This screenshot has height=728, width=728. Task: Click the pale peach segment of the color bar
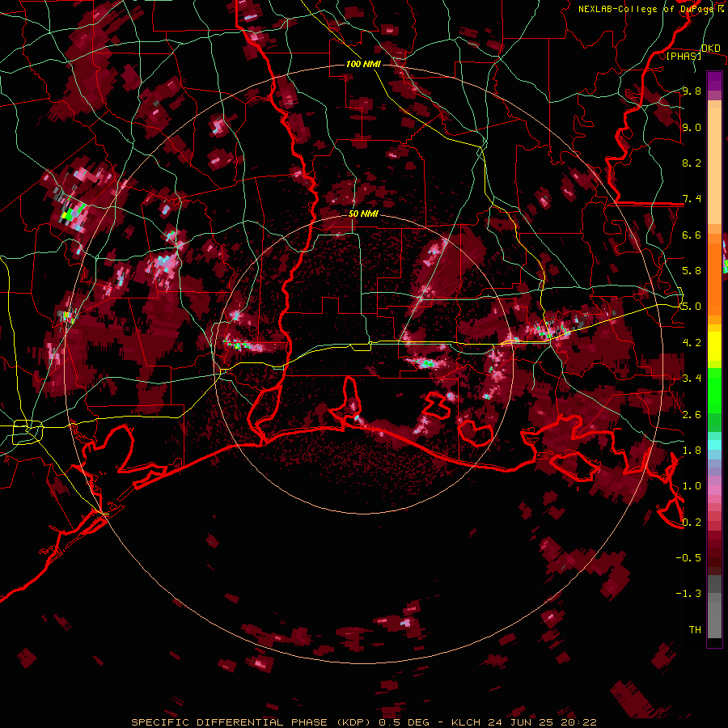(714, 166)
